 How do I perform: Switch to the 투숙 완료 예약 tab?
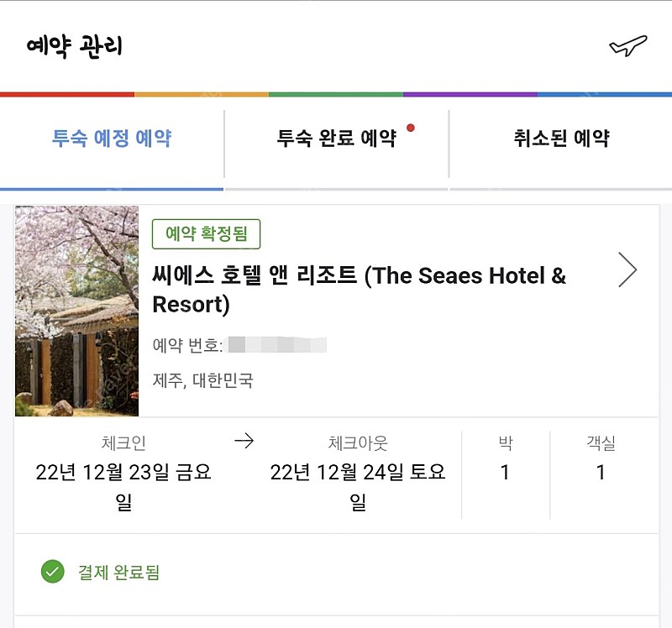pyautogui.click(x=337, y=139)
